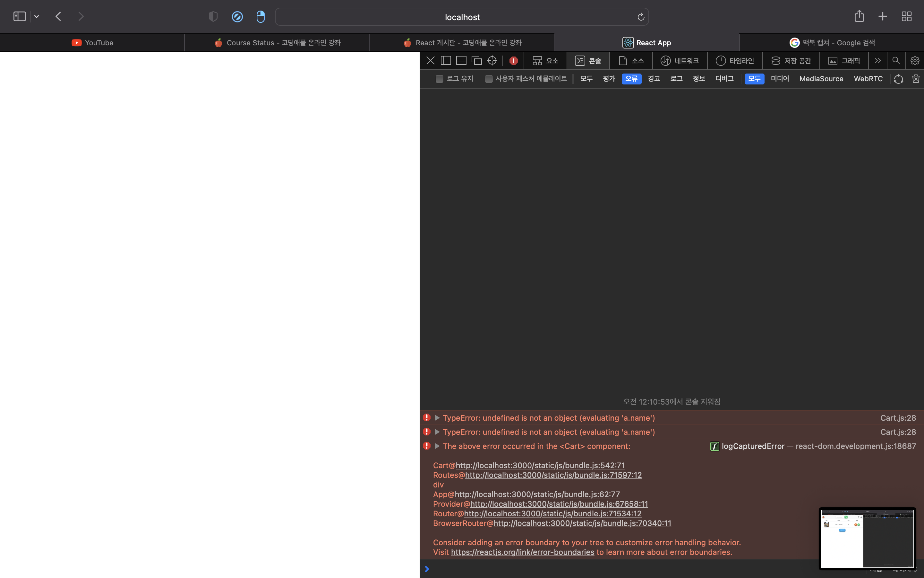924x578 pixels.
Task: Add a new tab with plus icon
Action: [x=882, y=16]
